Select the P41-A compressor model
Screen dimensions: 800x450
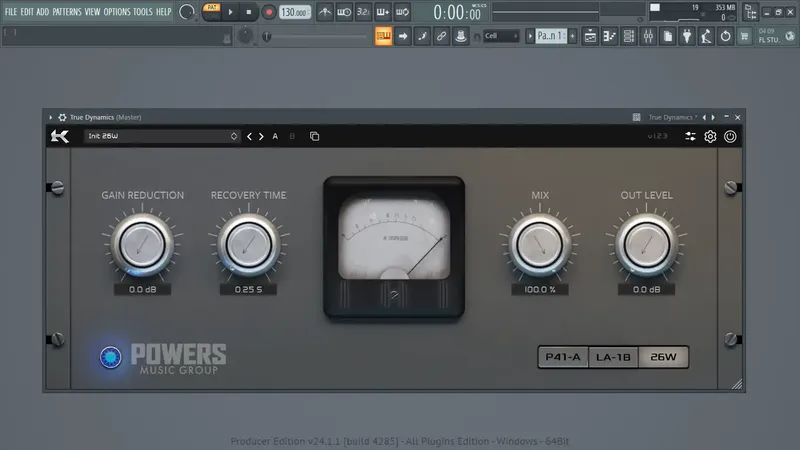point(563,357)
